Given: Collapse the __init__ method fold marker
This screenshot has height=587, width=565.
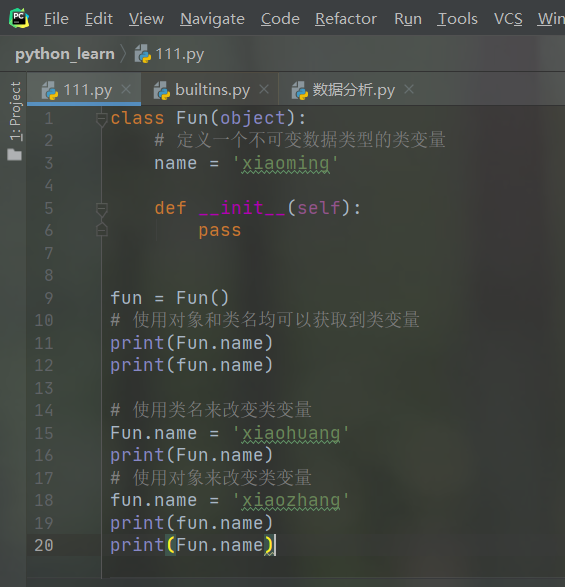Looking at the screenshot, I should [101, 209].
